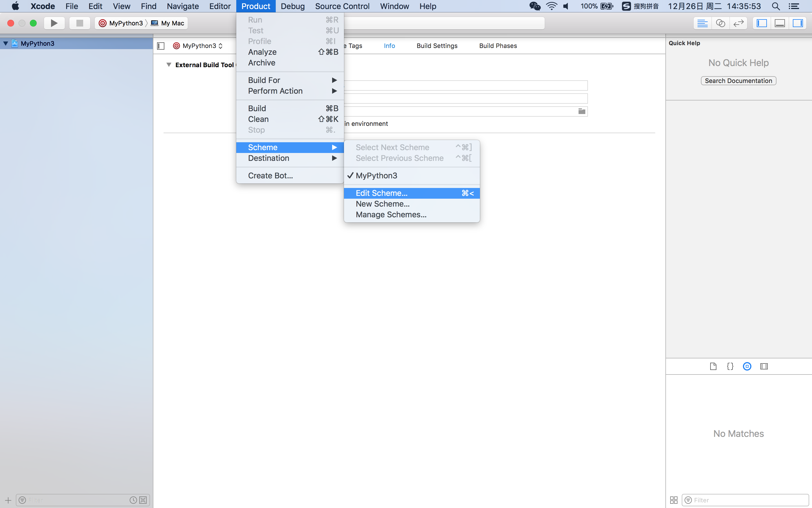Open the Debug menu

click(293, 6)
